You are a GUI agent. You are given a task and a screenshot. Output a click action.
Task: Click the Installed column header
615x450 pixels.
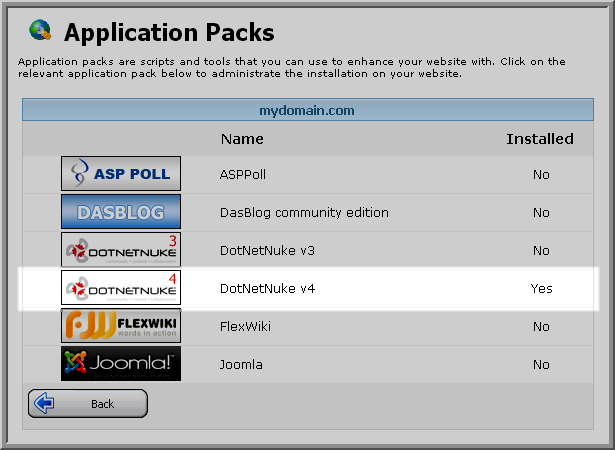point(540,139)
